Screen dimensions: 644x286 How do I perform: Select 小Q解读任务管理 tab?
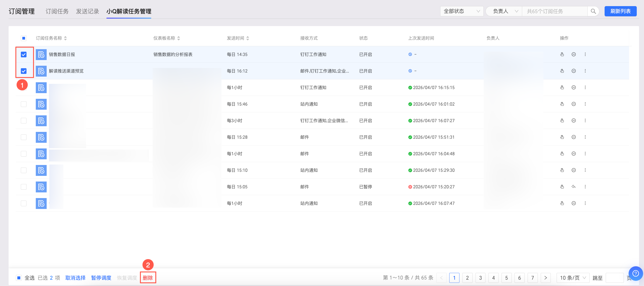pyautogui.click(x=128, y=11)
